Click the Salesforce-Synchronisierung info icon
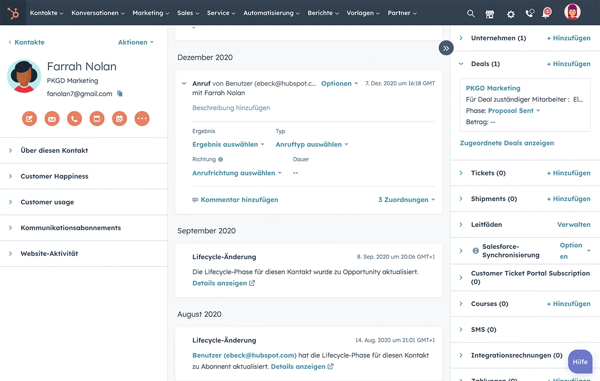Viewport: 600px width, 381px height. [x=476, y=251]
